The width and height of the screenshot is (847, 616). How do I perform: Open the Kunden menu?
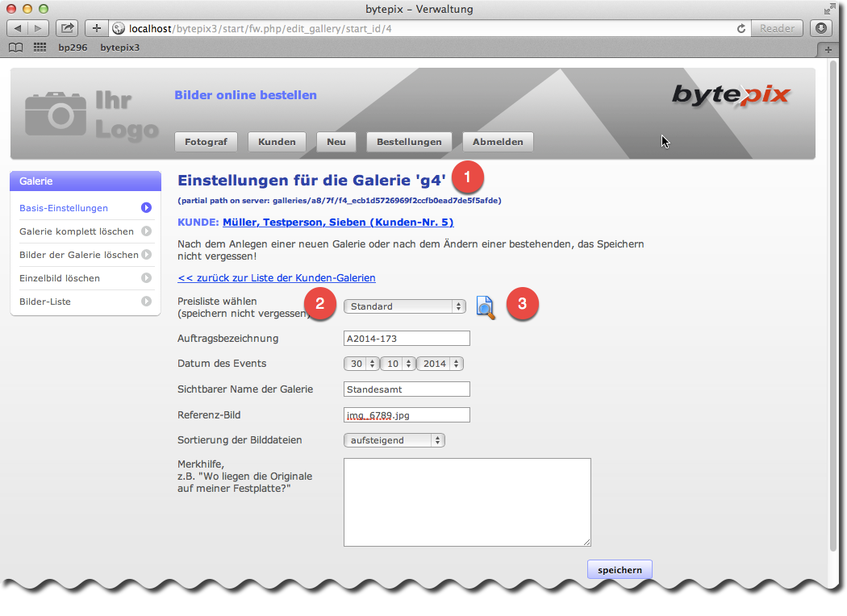[277, 142]
